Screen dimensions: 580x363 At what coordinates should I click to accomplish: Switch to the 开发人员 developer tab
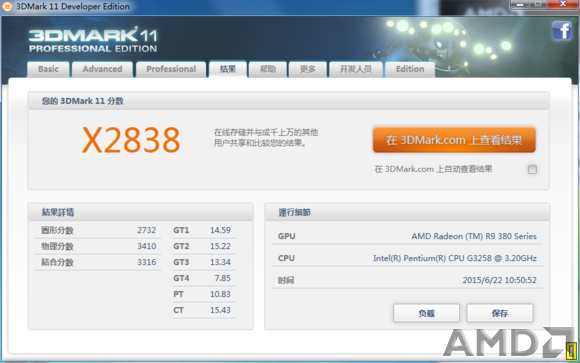356,69
